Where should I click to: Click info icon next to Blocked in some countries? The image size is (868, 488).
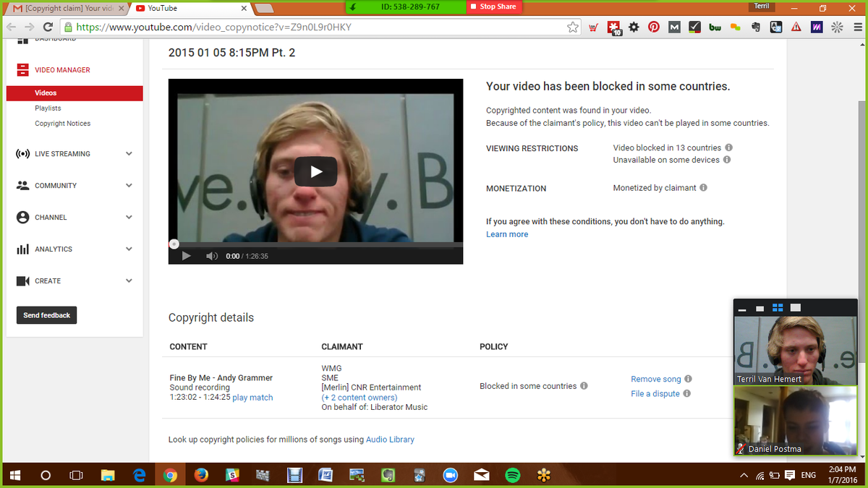584,386
